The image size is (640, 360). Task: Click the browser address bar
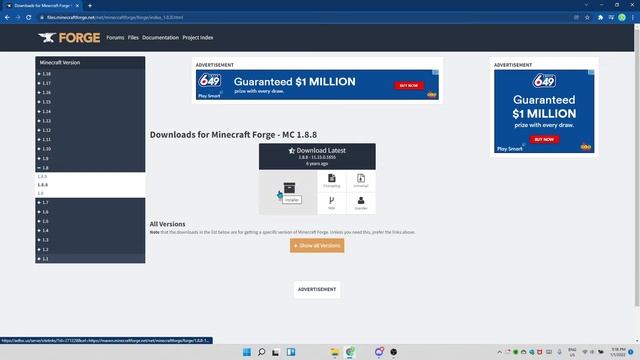click(x=306, y=18)
